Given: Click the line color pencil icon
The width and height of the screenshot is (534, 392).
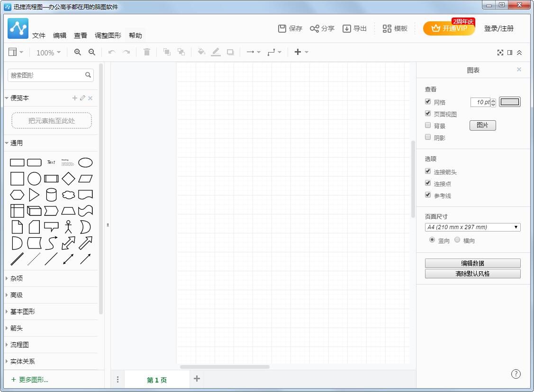Looking at the screenshot, I should click(x=216, y=52).
